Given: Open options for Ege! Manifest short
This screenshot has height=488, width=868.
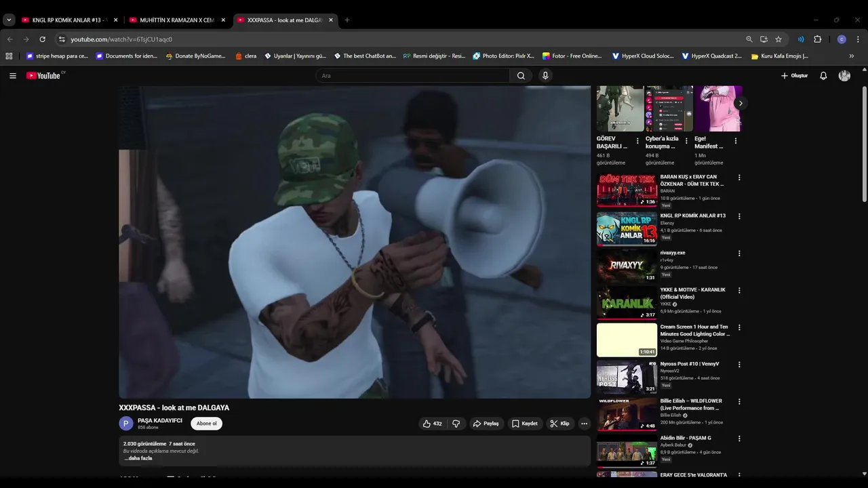Looking at the screenshot, I should (736, 141).
